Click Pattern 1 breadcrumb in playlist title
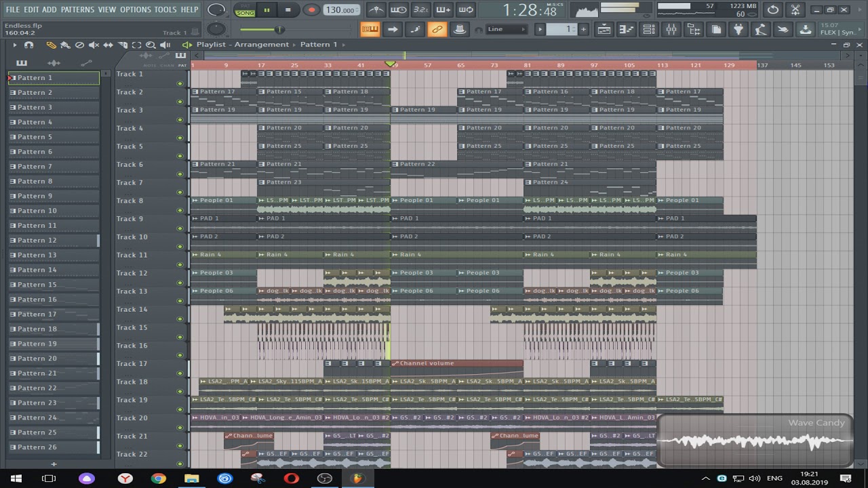 click(x=319, y=45)
